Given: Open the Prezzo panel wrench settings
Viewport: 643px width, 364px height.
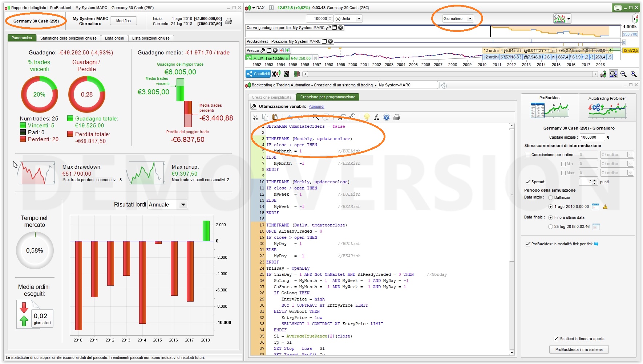Looking at the screenshot, I should [263, 50].
